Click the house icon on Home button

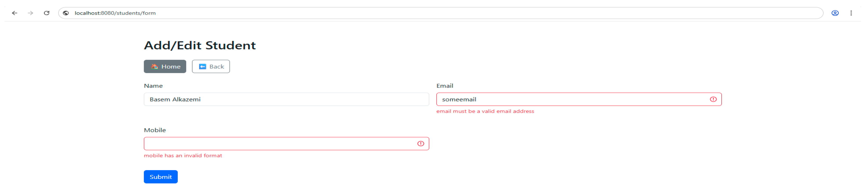coord(154,67)
